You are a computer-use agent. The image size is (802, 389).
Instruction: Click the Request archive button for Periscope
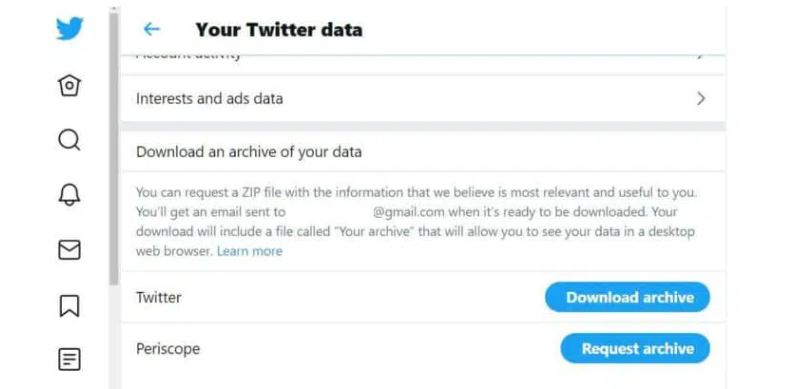point(635,349)
